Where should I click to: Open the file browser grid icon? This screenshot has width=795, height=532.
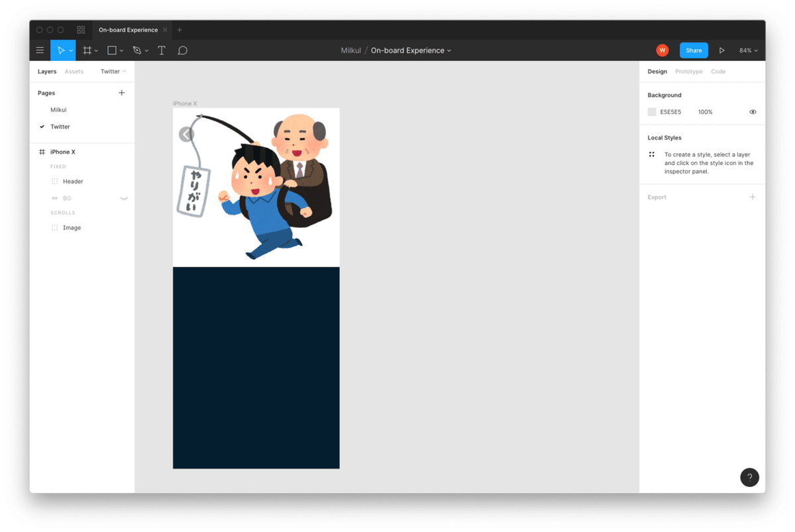pos(81,30)
